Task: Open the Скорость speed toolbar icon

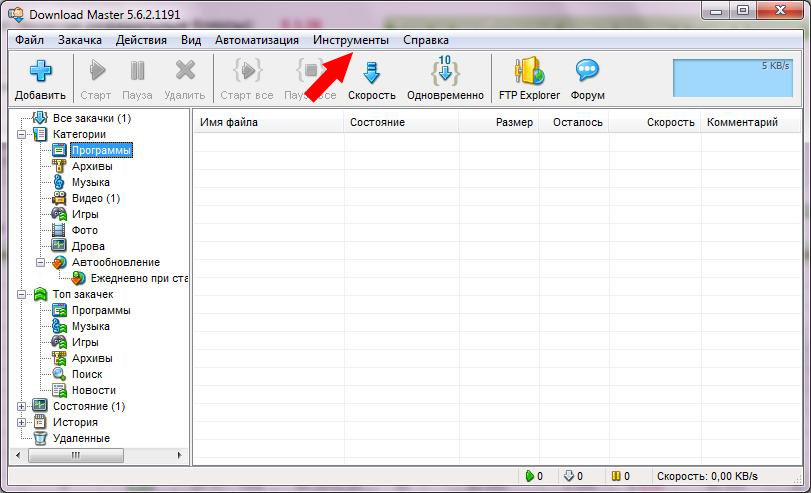Action: point(371,72)
